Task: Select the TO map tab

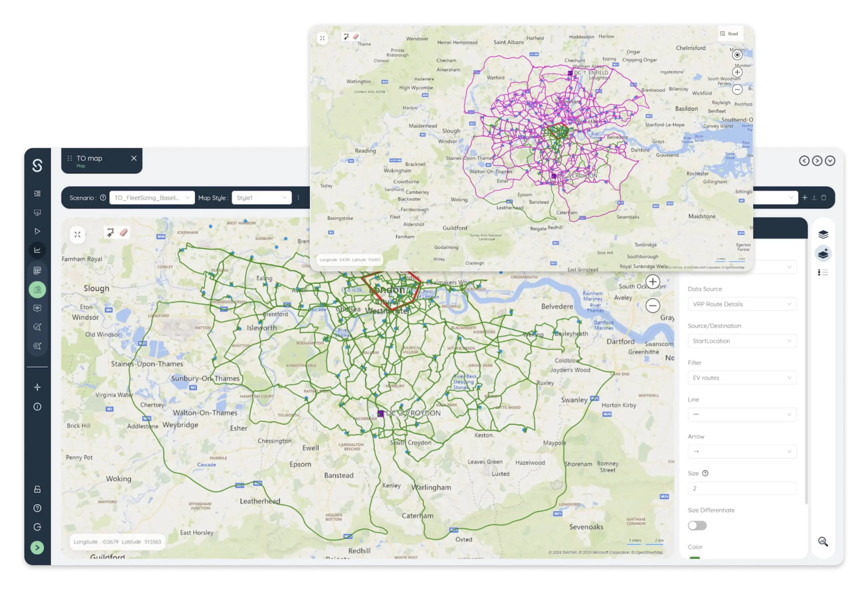Action: 102,161
